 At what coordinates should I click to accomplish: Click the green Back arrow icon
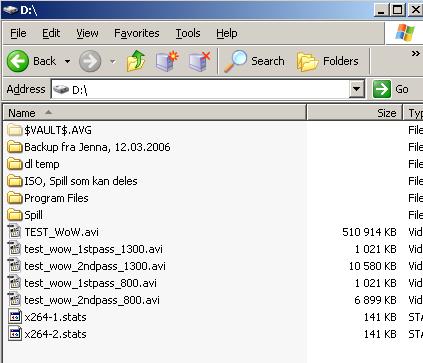click(18, 61)
